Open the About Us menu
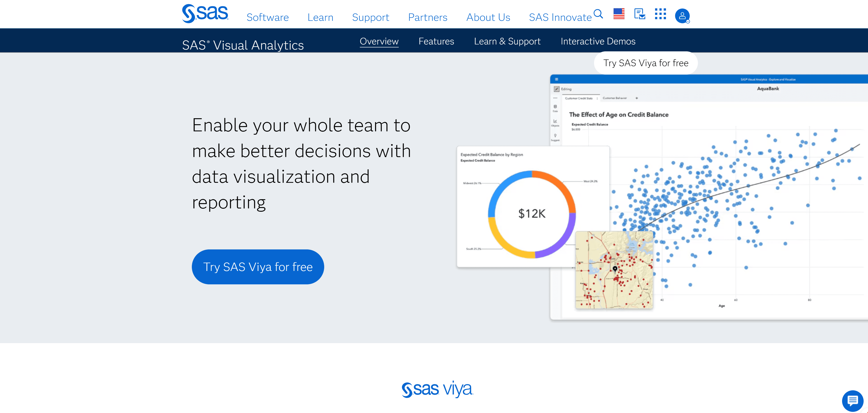The width and height of the screenshot is (868, 413). coord(488,17)
